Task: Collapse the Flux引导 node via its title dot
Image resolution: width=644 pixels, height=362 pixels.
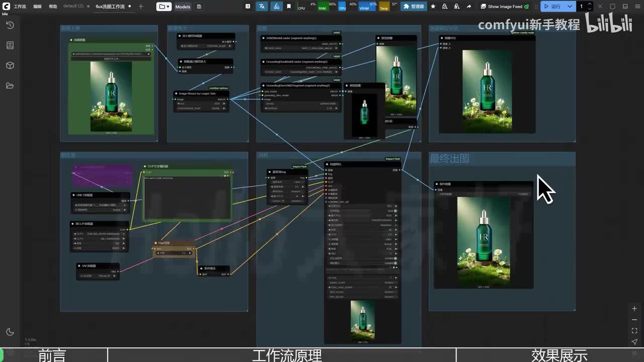Action: click(156, 243)
